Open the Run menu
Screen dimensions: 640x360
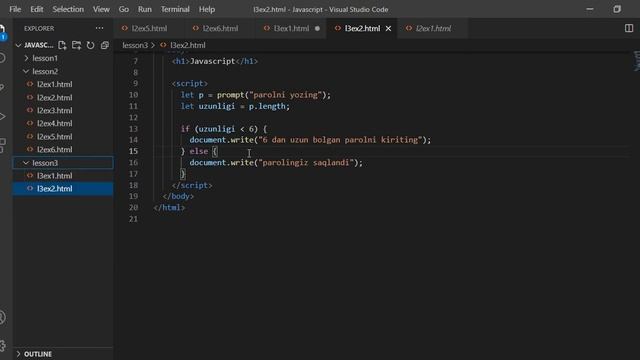[x=144, y=9]
